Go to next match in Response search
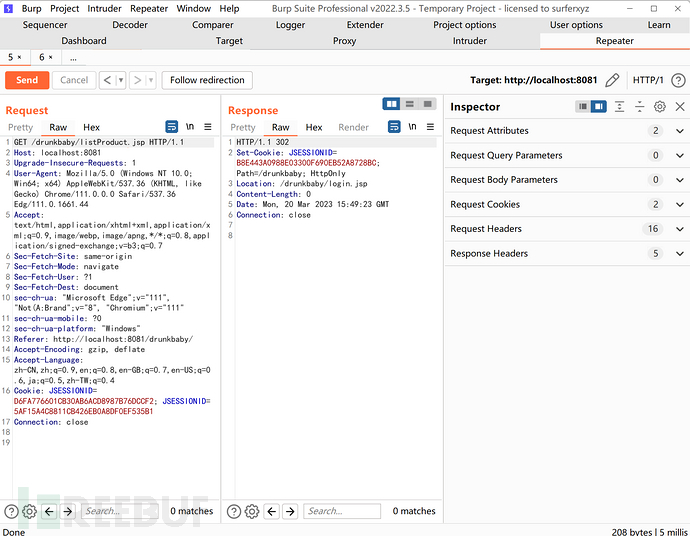This screenshot has height=536, width=690. 290,511
